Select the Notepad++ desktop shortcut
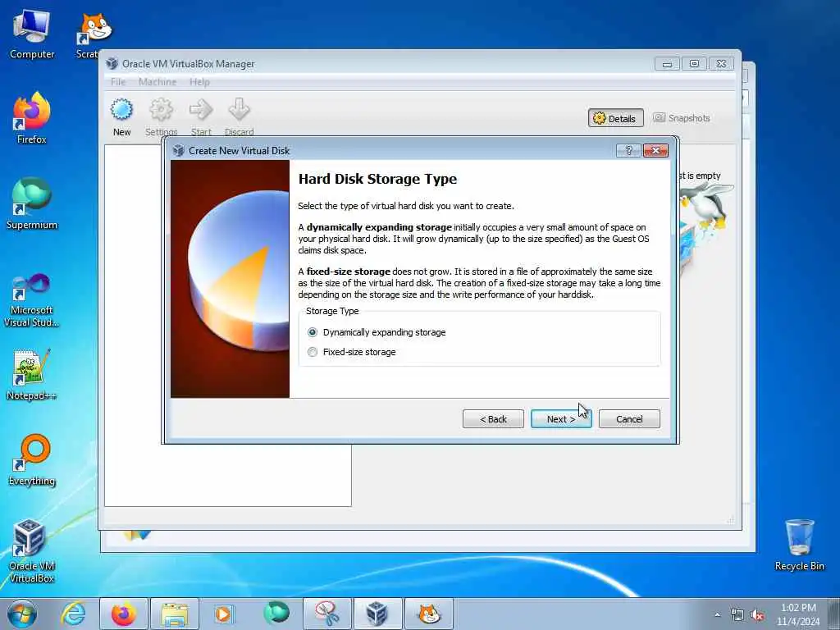Viewport: 840px width, 630px height. click(32, 375)
